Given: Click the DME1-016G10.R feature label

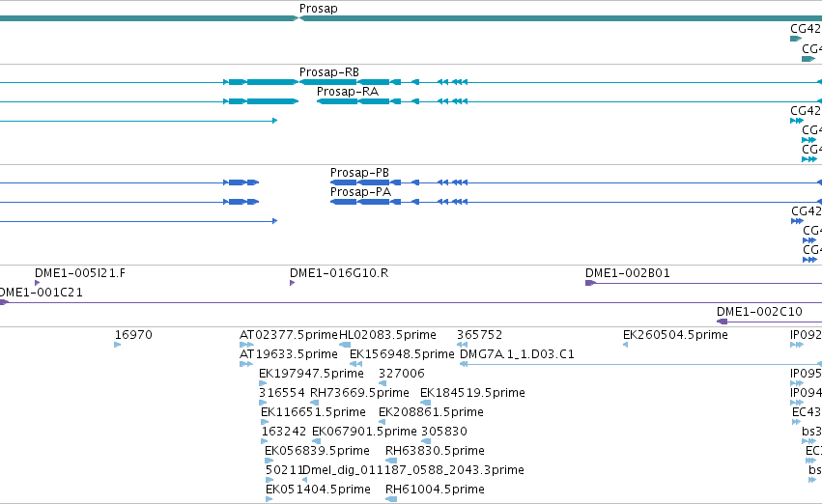Looking at the screenshot, I should point(339,273).
